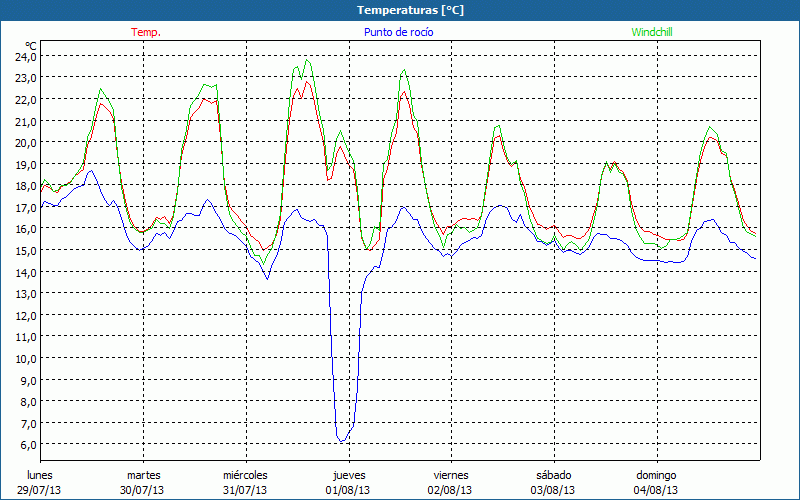Select the miércoles day label
The image size is (800, 500).
245,475
